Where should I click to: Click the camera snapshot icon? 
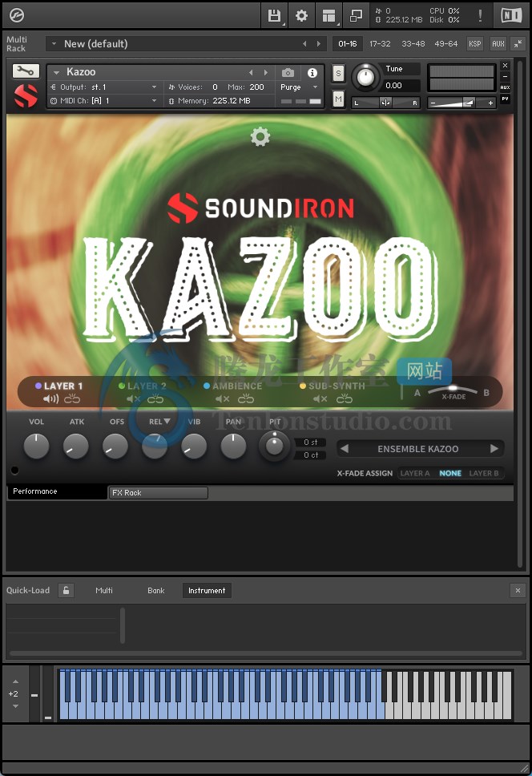click(288, 73)
